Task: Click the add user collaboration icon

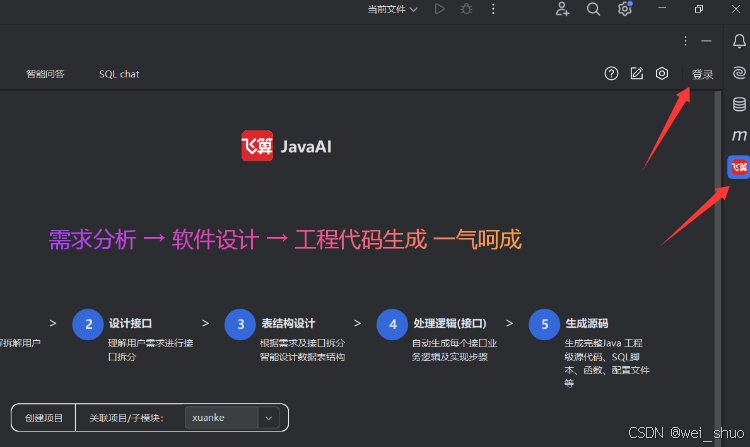Action: click(562, 9)
